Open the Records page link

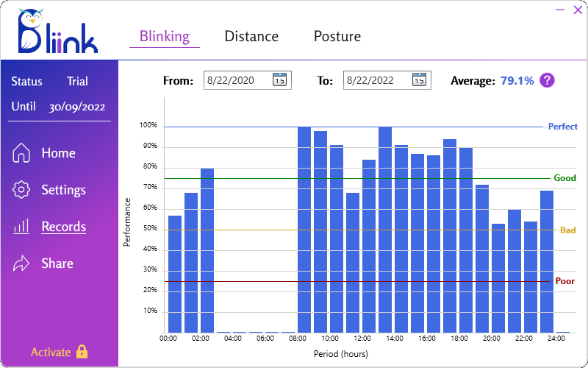(x=63, y=227)
